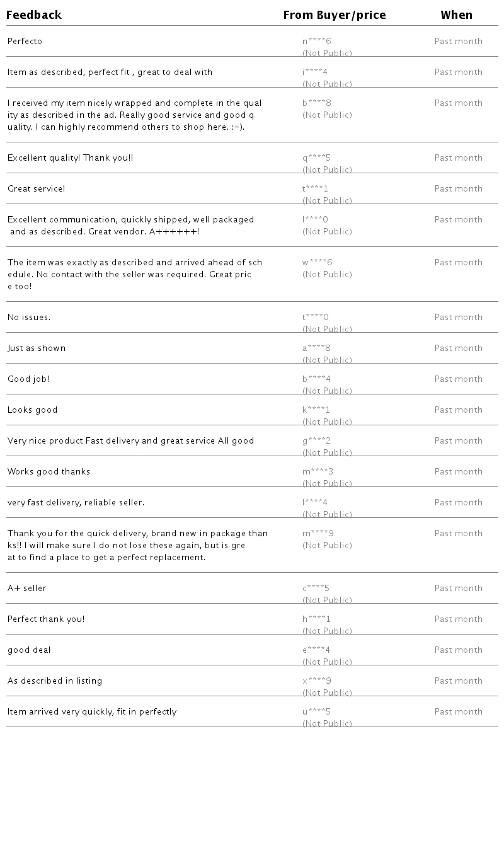Open buyer n****6 profile
Viewport: 504px width, 862px height.
316,42
